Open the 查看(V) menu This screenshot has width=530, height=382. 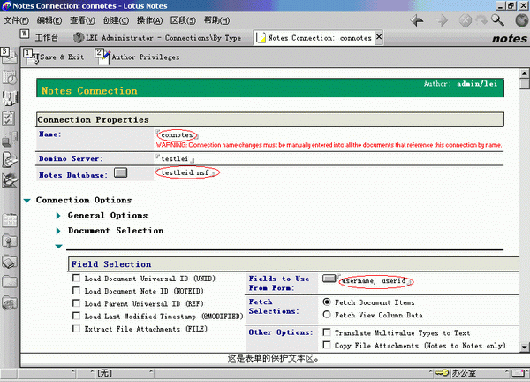[82, 21]
